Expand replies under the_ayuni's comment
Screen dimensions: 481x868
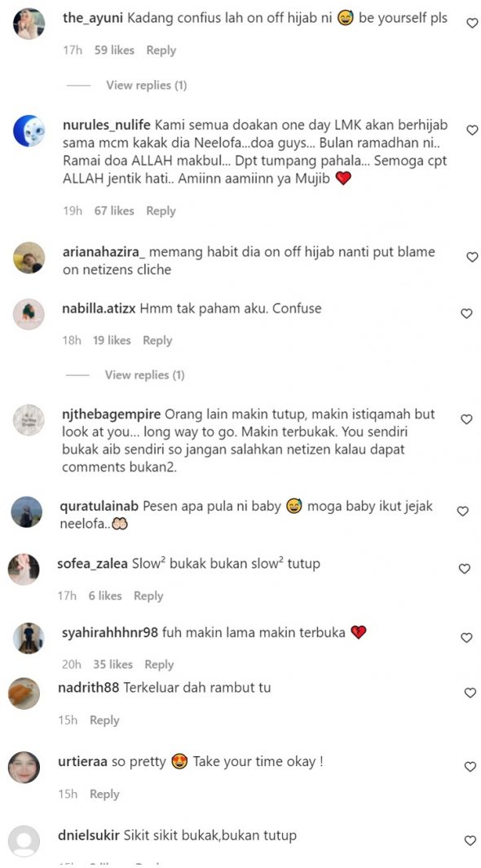[146, 85]
